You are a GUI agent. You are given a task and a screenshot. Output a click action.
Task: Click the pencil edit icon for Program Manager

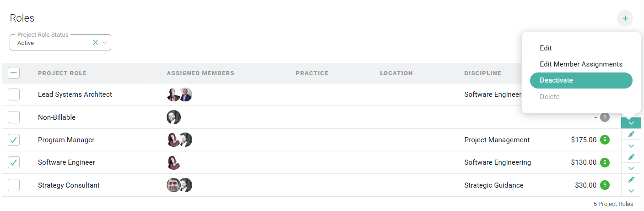[x=631, y=134]
